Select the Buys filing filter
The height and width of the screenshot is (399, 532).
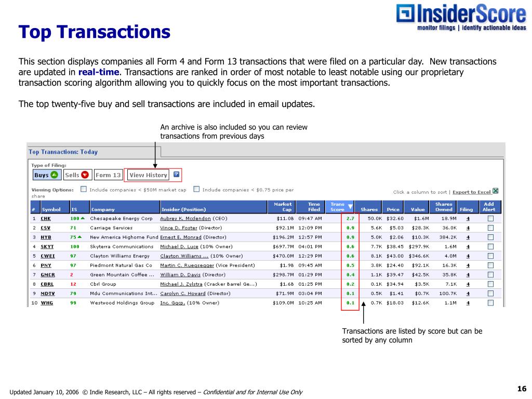pyautogui.click(x=47, y=175)
